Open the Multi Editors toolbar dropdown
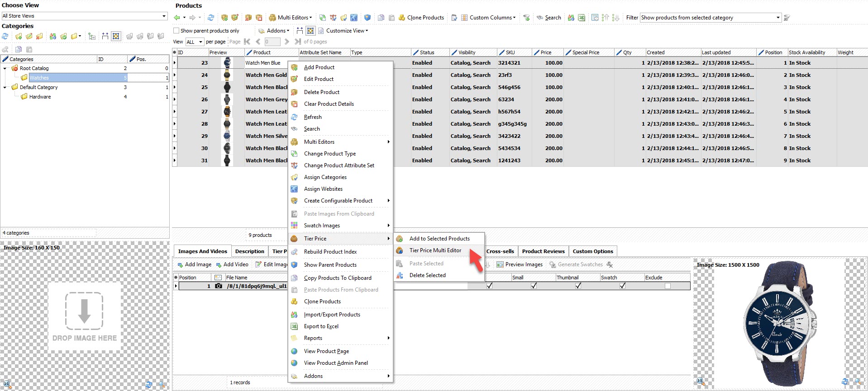868x391 pixels. pyautogui.click(x=290, y=18)
